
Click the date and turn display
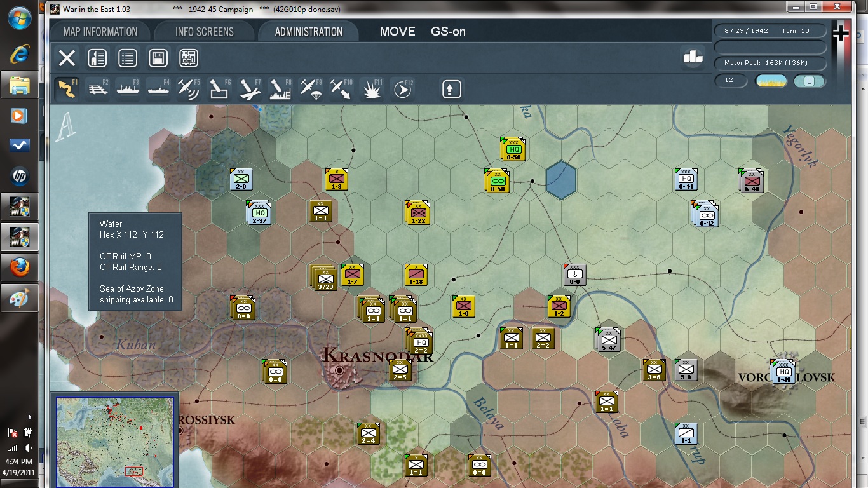(771, 31)
